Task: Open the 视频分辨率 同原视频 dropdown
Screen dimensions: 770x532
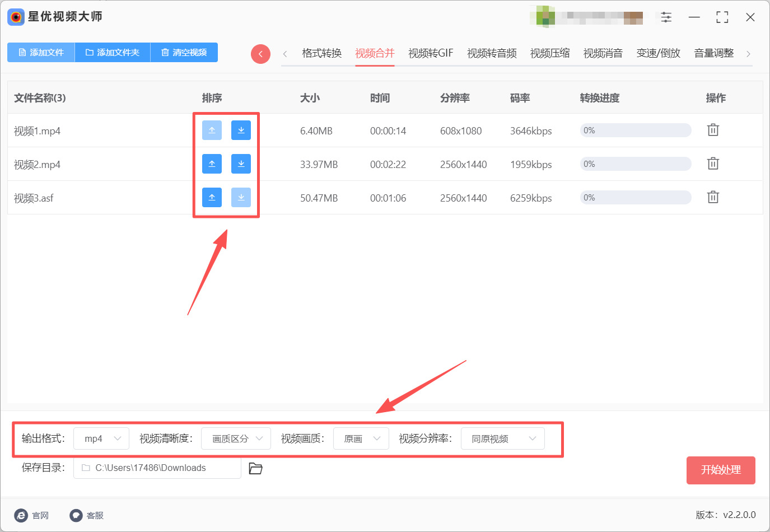Action: [x=502, y=438]
